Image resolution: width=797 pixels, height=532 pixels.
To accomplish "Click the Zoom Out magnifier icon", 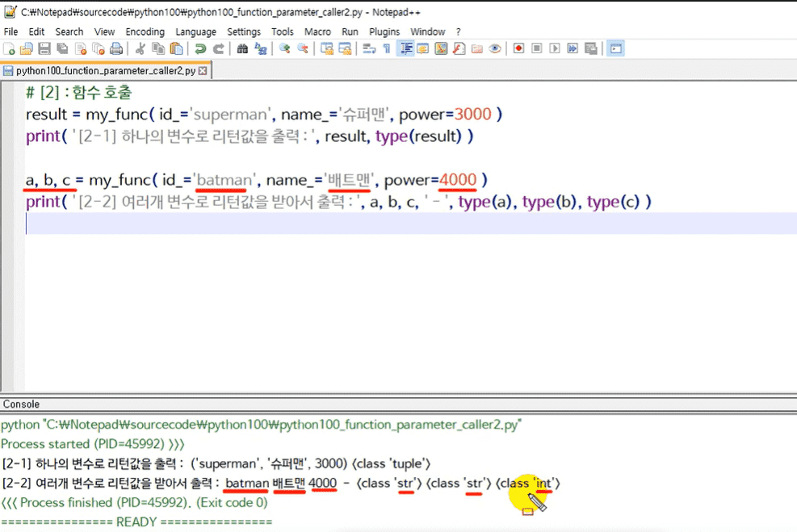I will click(x=303, y=48).
